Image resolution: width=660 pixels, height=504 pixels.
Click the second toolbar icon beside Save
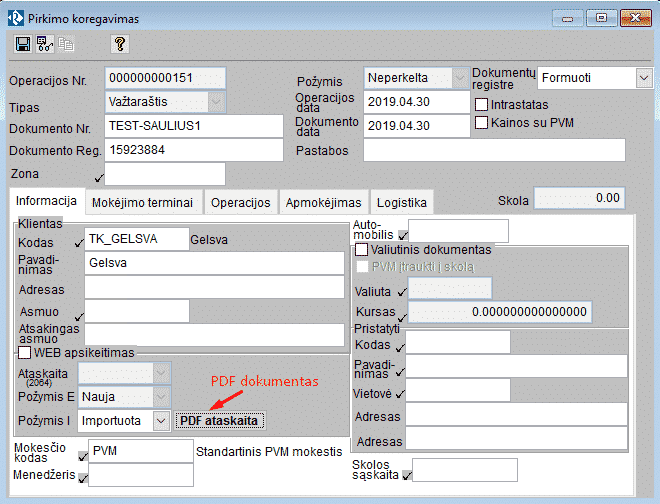point(45,44)
